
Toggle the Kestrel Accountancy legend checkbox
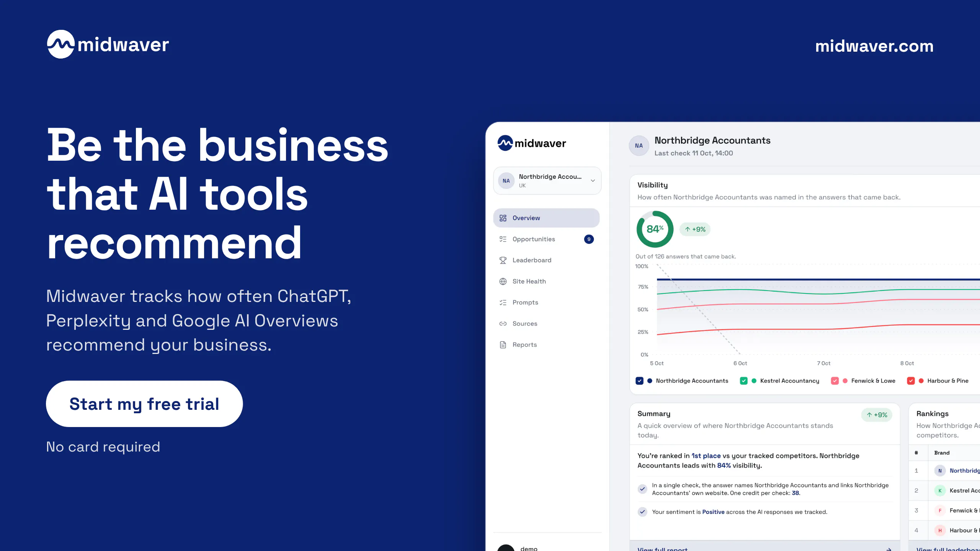pos(744,381)
